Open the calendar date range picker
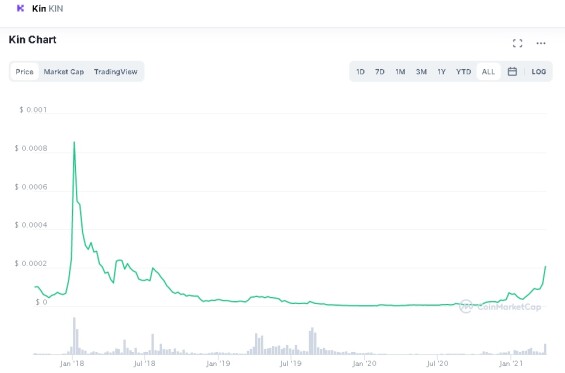 512,71
